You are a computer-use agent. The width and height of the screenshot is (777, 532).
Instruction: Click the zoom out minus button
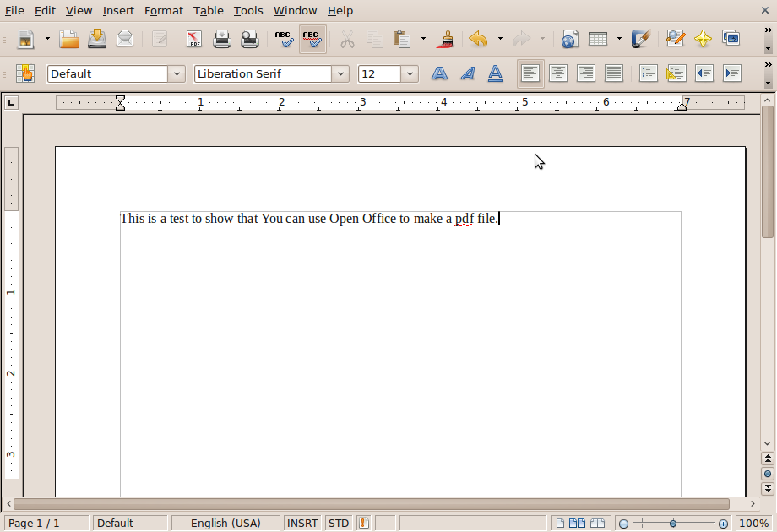[624, 524]
